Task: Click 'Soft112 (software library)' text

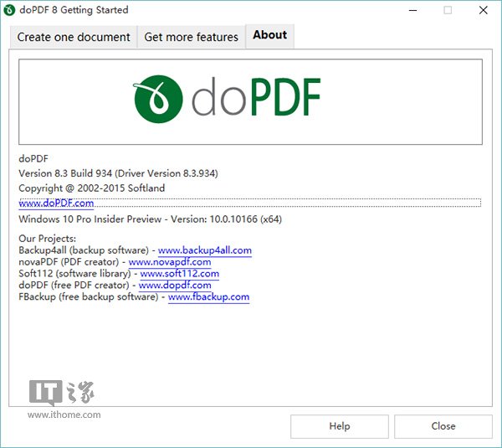Action: [x=75, y=274]
